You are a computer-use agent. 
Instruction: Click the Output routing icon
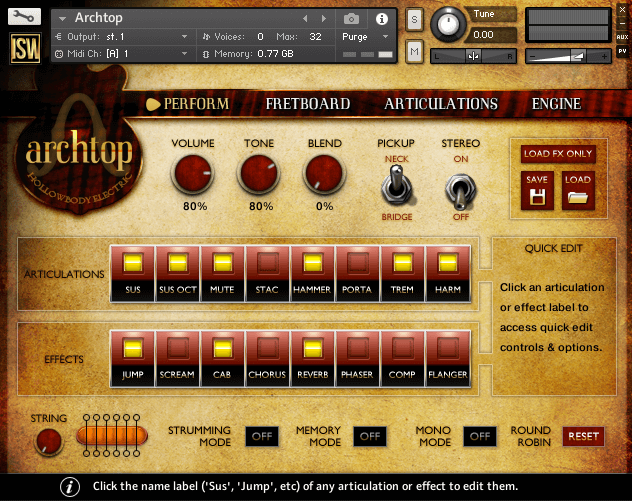click(59, 37)
